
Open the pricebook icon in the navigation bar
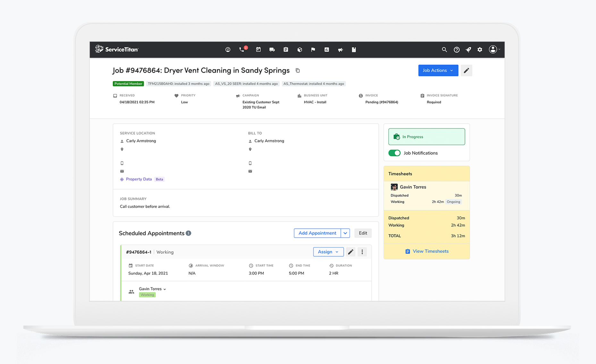click(x=354, y=50)
